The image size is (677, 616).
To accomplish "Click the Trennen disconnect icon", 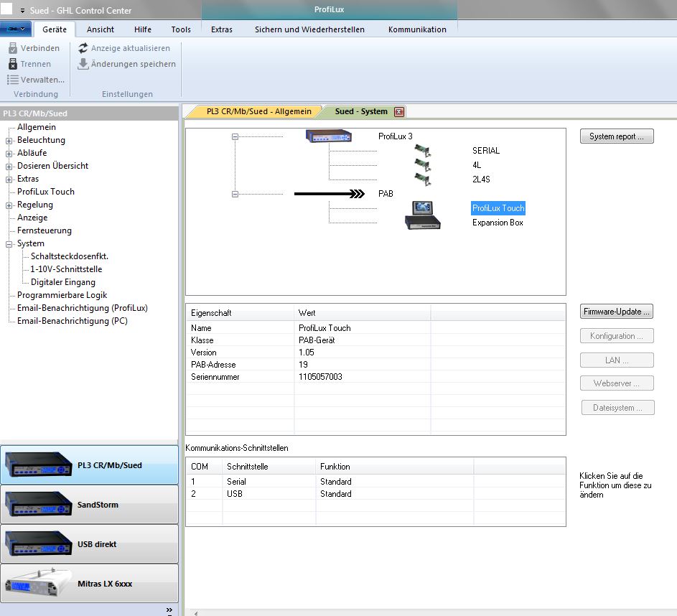I will 12,64.
